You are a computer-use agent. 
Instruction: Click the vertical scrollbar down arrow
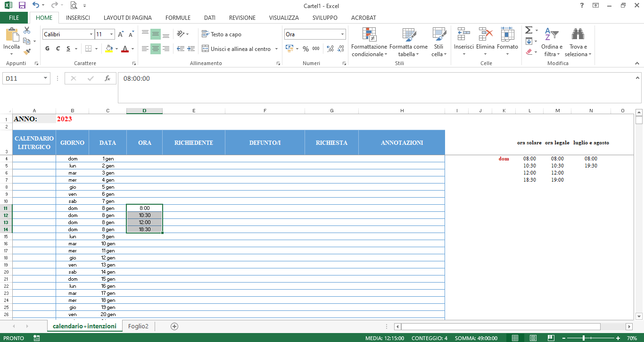tap(639, 316)
